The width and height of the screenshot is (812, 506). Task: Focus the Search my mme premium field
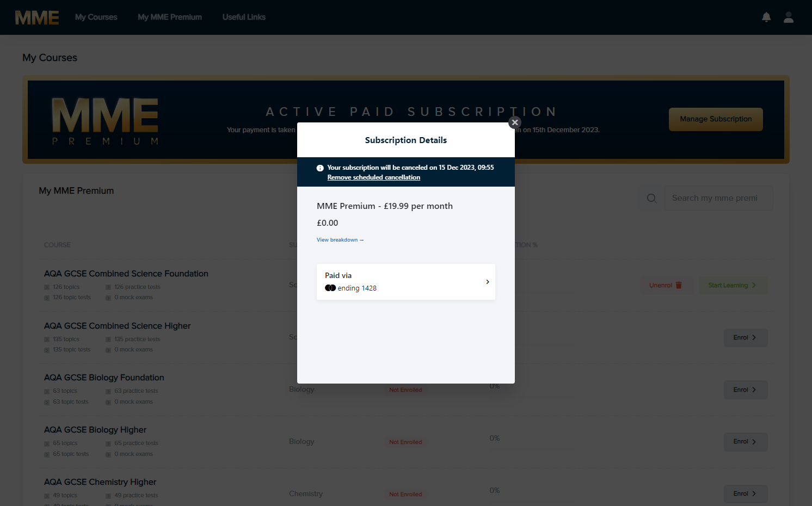pyautogui.click(x=718, y=198)
